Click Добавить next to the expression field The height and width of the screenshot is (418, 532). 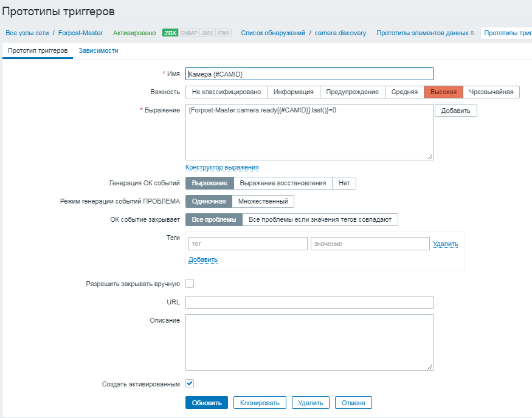tap(455, 111)
